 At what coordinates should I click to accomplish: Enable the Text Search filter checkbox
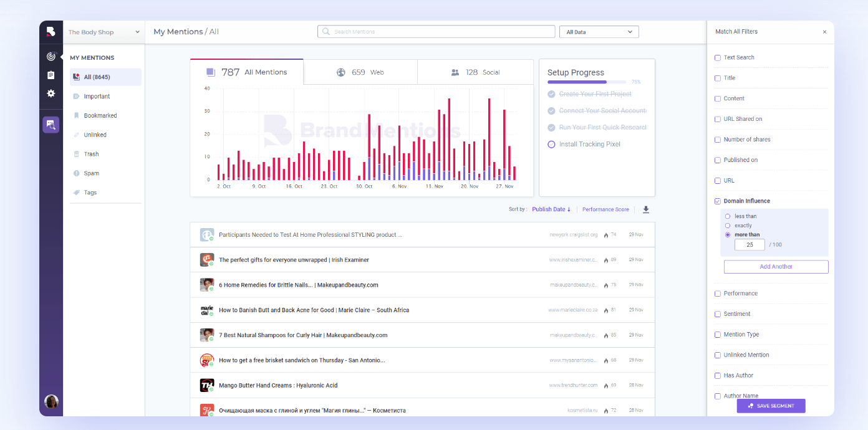(x=718, y=57)
